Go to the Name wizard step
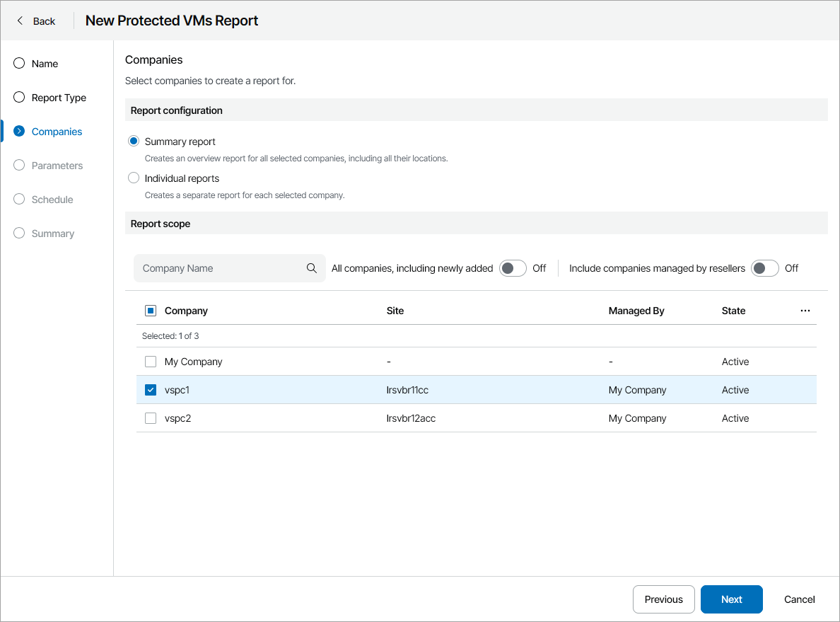This screenshot has height=622, width=840. pos(45,64)
